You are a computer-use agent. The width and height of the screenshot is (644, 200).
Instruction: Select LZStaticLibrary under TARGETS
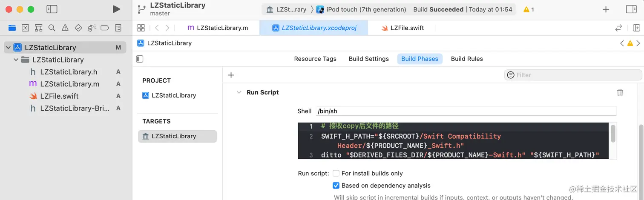(177, 136)
